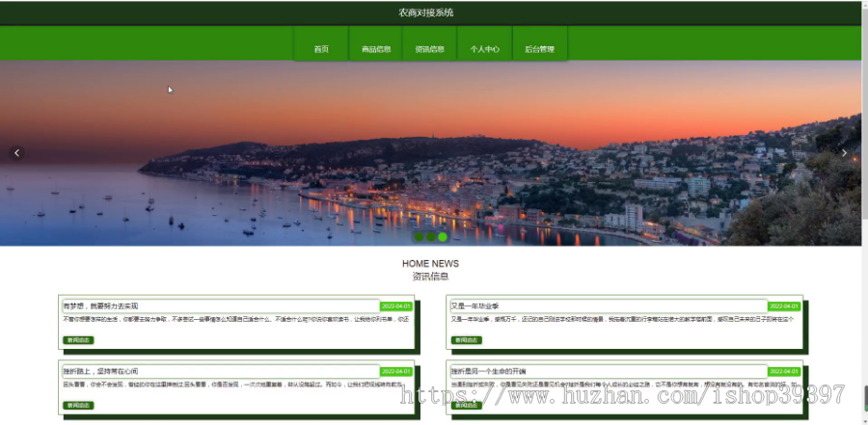The image size is (868, 425).
Task: Click green tag button under 又是一年毕业季 article
Action: (467, 340)
